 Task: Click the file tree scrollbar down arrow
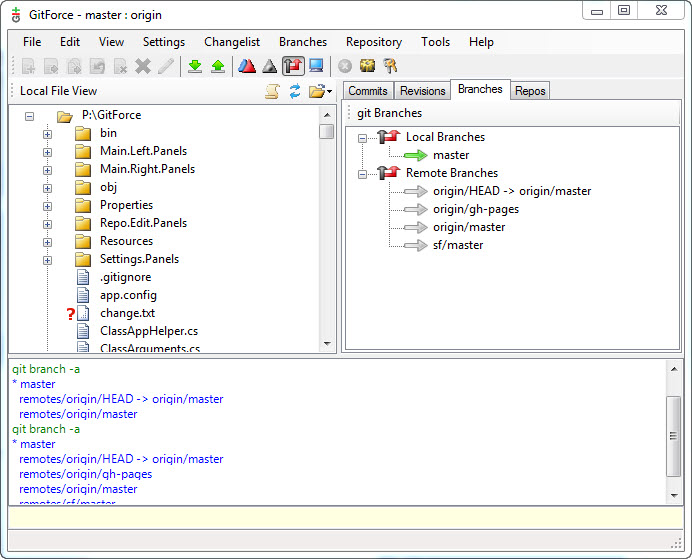click(x=327, y=343)
